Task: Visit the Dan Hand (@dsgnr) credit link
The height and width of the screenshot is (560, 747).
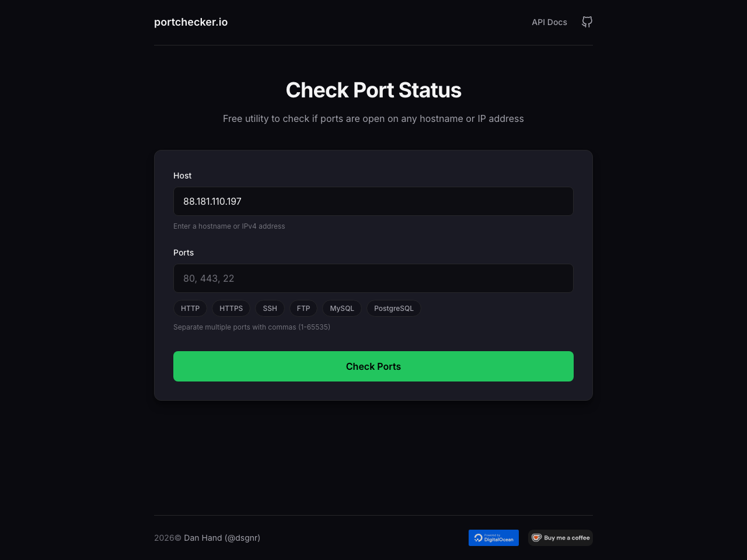Action: pyautogui.click(x=222, y=537)
